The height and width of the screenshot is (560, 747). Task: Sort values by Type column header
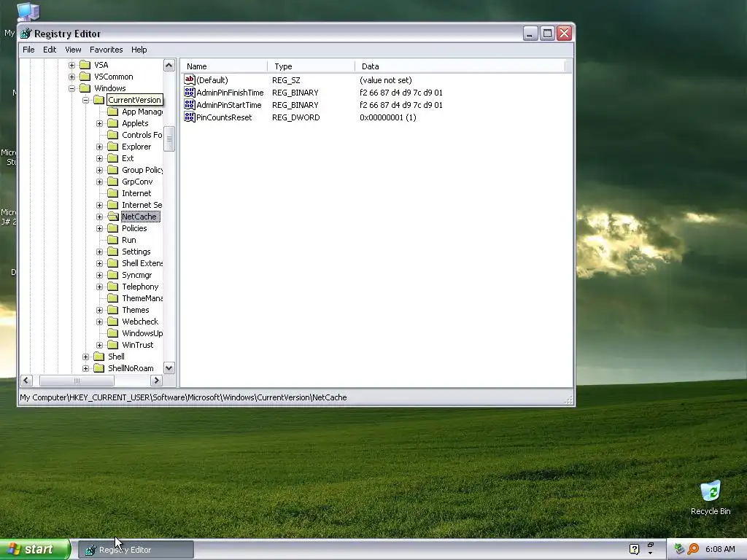point(311,66)
